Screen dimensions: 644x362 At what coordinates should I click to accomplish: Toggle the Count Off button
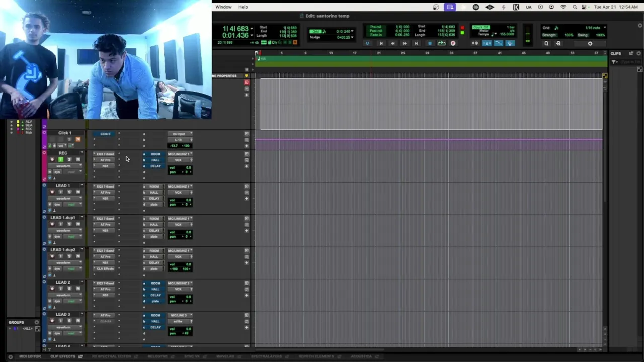pos(481,27)
